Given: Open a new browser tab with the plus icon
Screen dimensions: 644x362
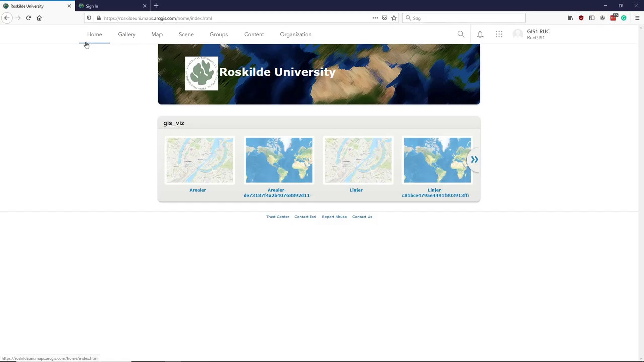Looking at the screenshot, I should click(156, 6).
